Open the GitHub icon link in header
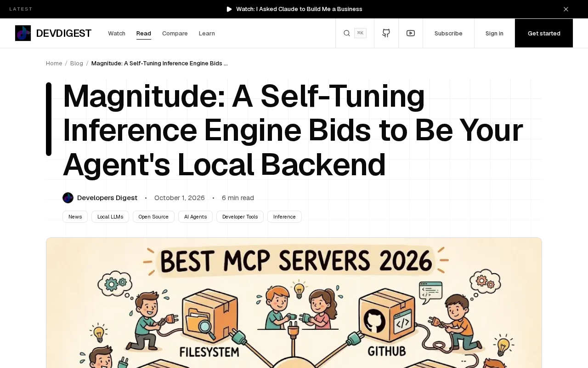Screen dimensions: 588x368 pos(386,33)
